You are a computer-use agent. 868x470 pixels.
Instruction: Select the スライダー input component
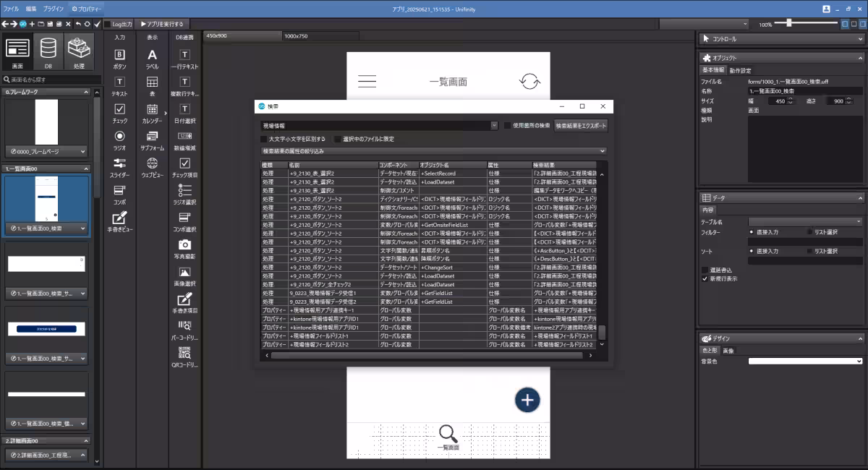[120, 166]
